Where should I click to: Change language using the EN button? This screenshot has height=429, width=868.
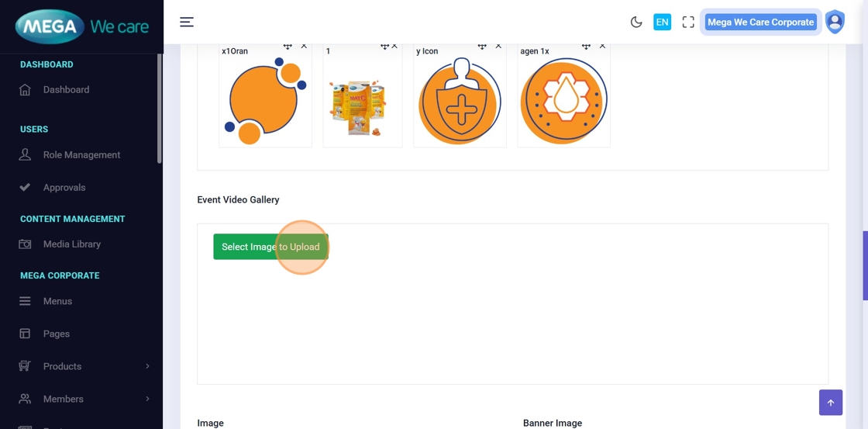[x=662, y=22]
